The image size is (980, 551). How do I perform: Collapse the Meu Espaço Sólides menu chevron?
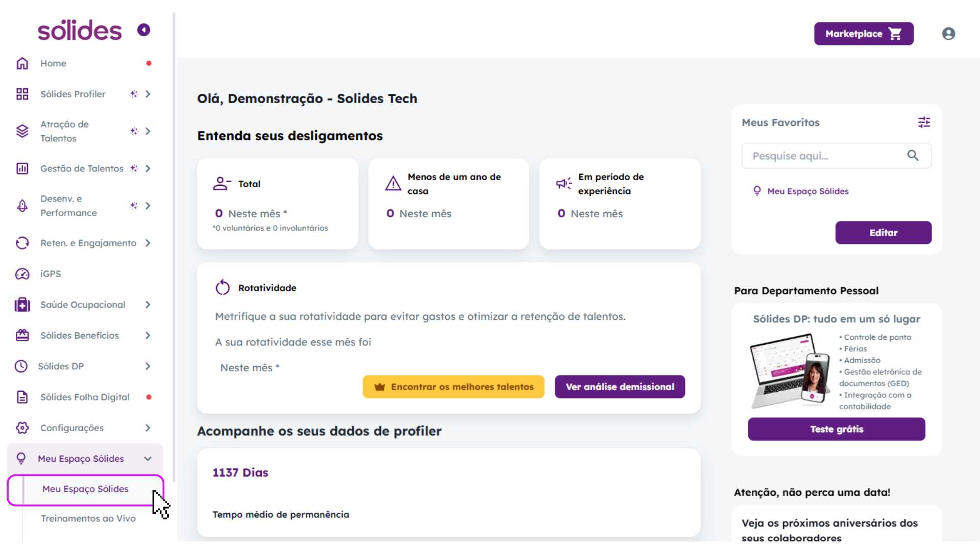click(148, 459)
